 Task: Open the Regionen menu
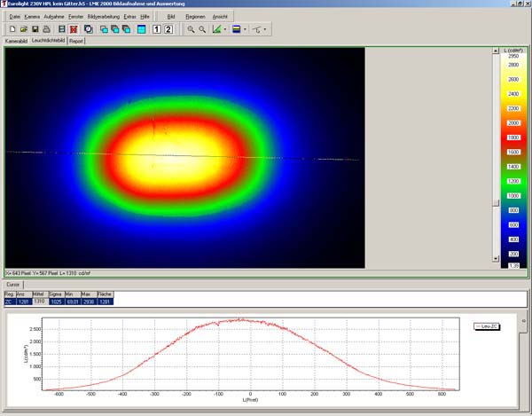196,17
